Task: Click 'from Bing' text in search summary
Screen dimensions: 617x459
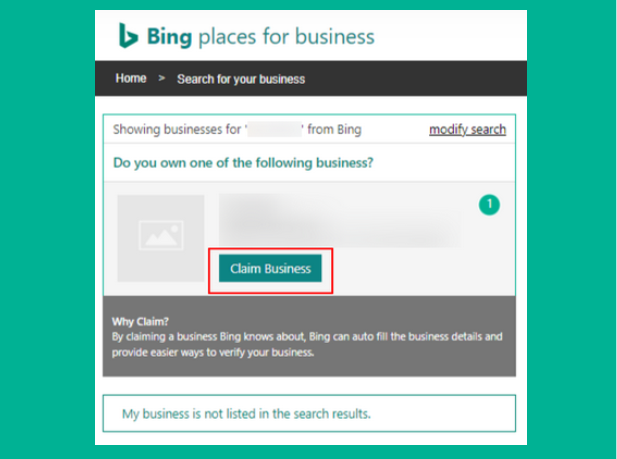Action: (x=334, y=129)
